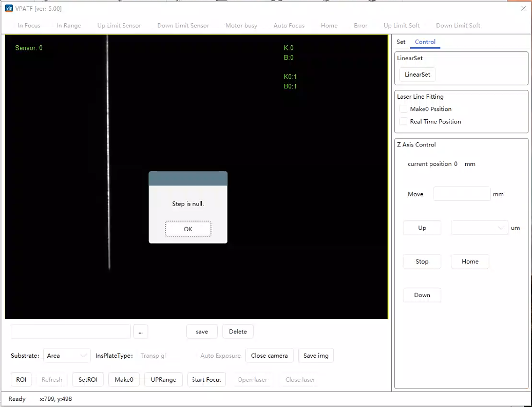Screen dimensions: 532x407
Task: Click the Move distance input field
Action: point(462,194)
